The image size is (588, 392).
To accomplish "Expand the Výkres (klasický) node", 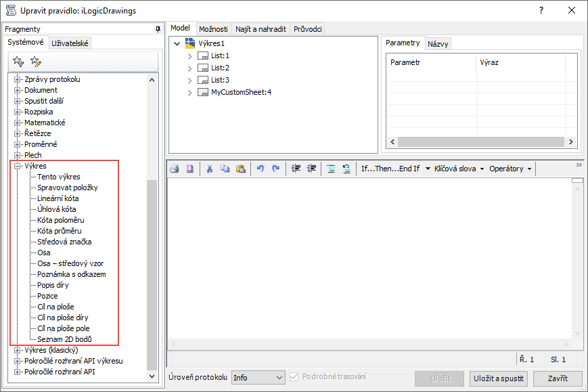I will [17, 350].
